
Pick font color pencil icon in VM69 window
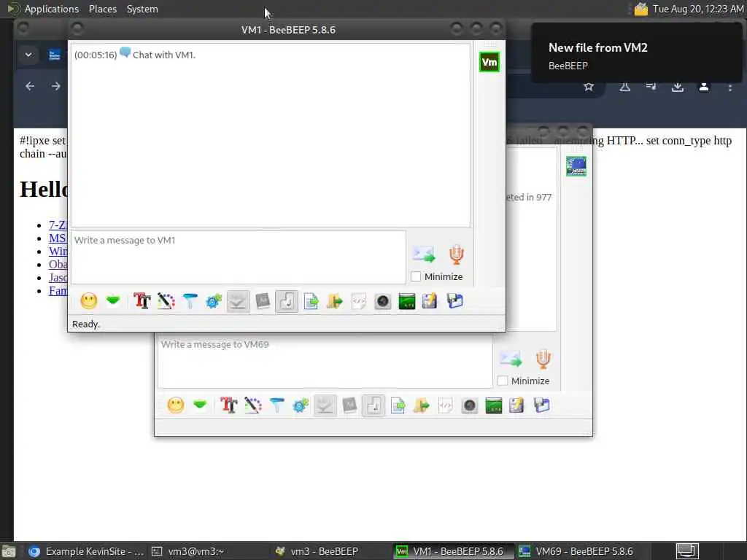point(253,405)
